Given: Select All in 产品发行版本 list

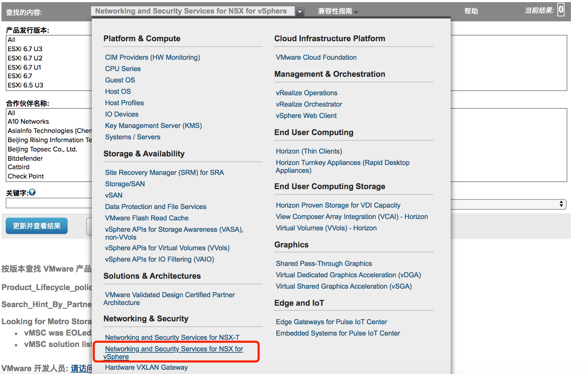Looking at the screenshot, I should (x=11, y=40).
